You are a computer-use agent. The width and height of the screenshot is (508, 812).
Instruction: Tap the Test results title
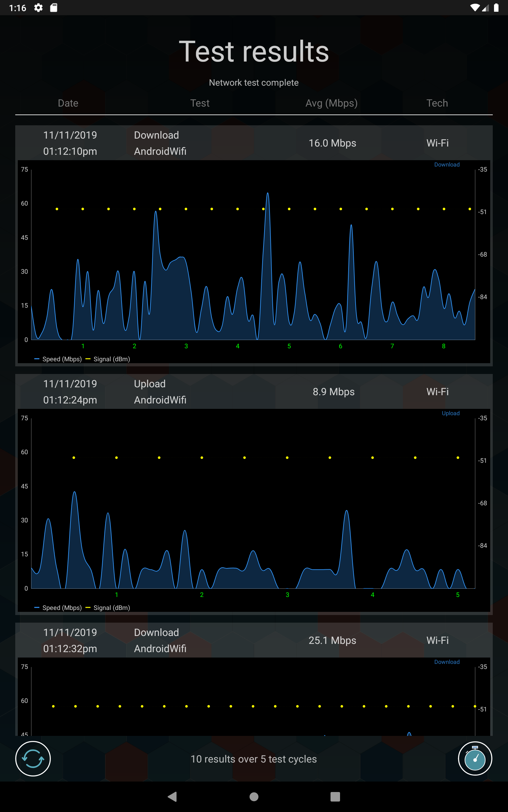coord(254,51)
